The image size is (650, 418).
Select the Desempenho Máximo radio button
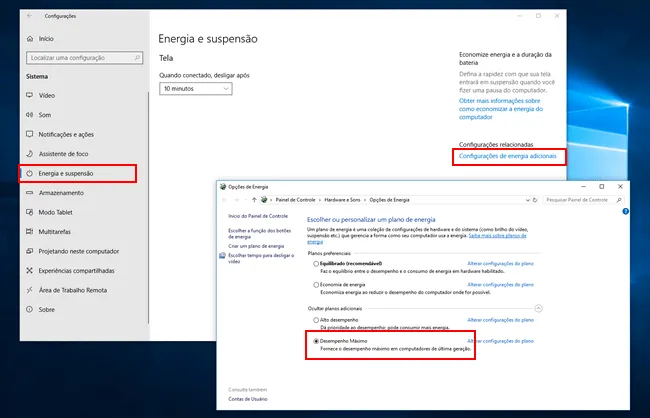tap(318, 342)
